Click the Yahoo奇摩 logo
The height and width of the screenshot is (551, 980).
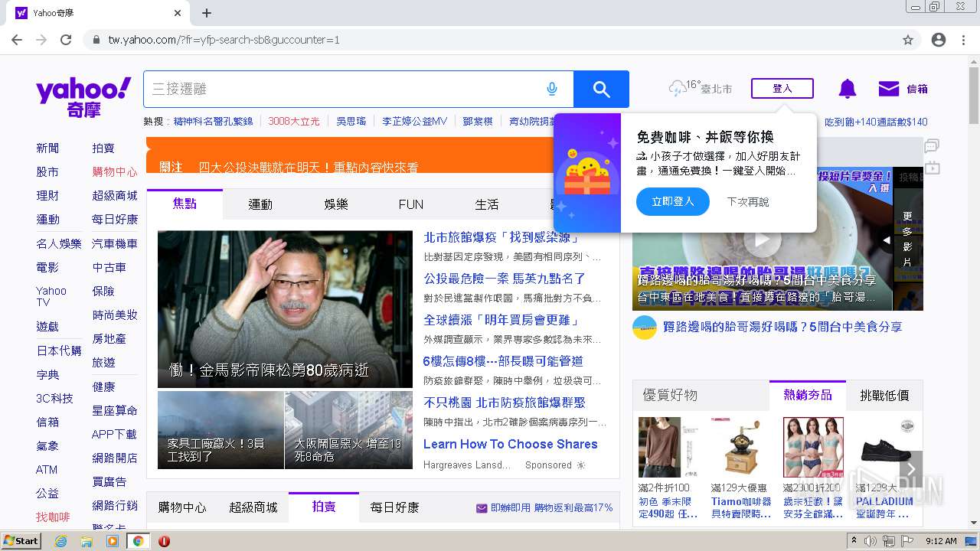point(83,97)
